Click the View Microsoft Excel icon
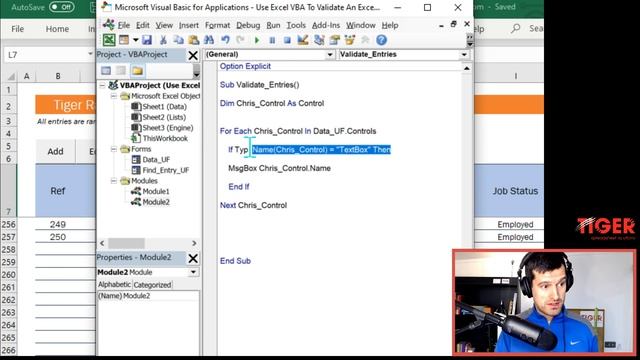The width and height of the screenshot is (640, 360). 109,40
